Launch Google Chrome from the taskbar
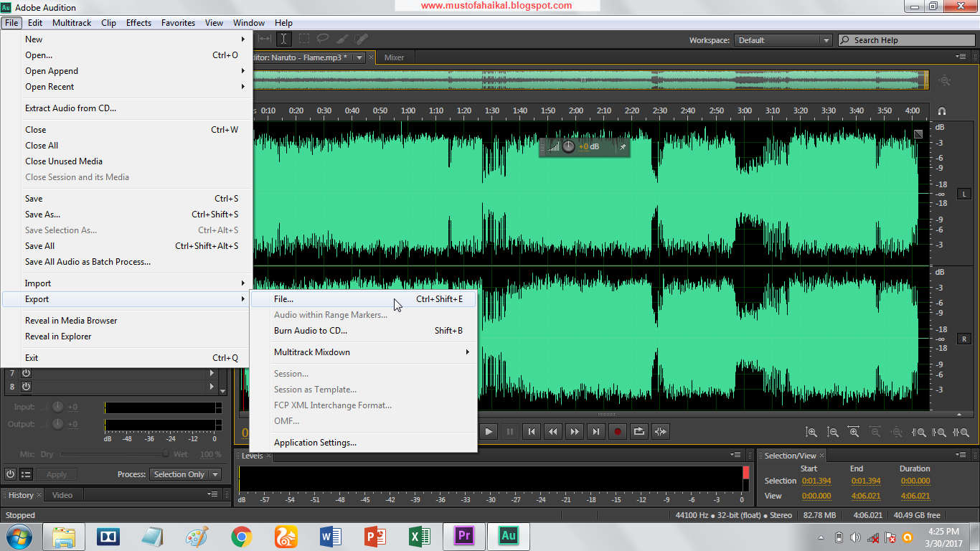Viewport: 980px width, 551px height. 241,536
